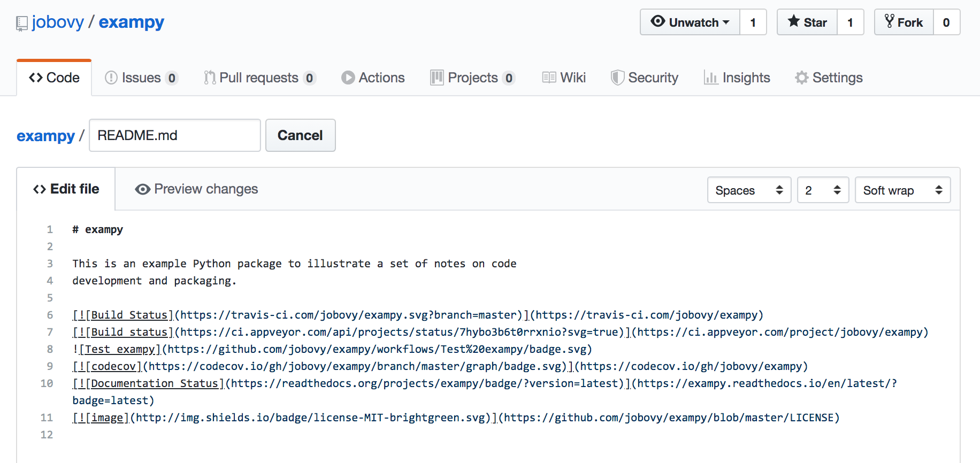Click the forks count 0
980x463 pixels.
coord(947,22)
